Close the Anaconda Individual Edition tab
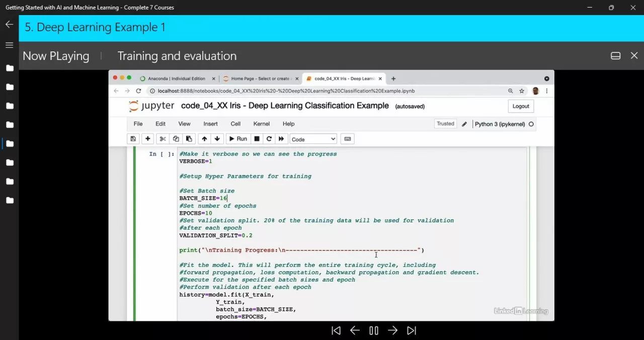This screenshot has height=340, width=644. pyautogui.click(x=214, y=79)
